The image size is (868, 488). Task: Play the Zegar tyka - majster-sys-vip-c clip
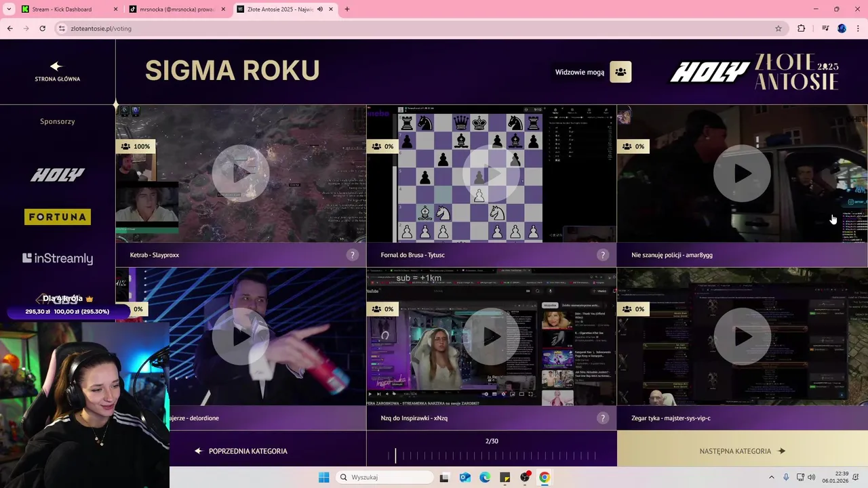coord(742,336)
